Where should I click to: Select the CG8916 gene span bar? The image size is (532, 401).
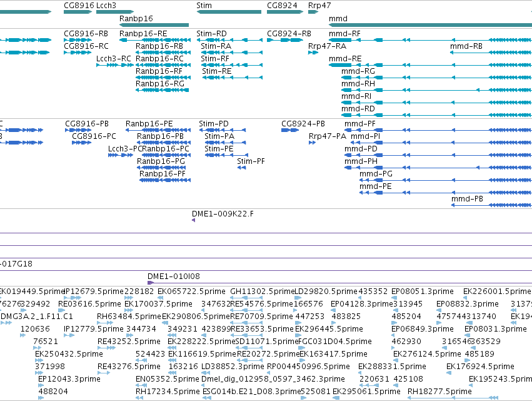tap(78, 12)
